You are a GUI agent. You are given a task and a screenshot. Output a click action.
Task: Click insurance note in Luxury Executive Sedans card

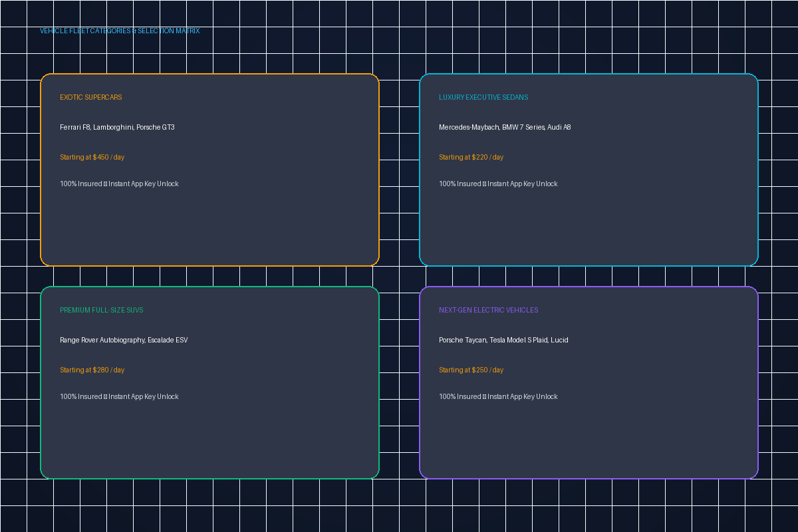point(498,184)
